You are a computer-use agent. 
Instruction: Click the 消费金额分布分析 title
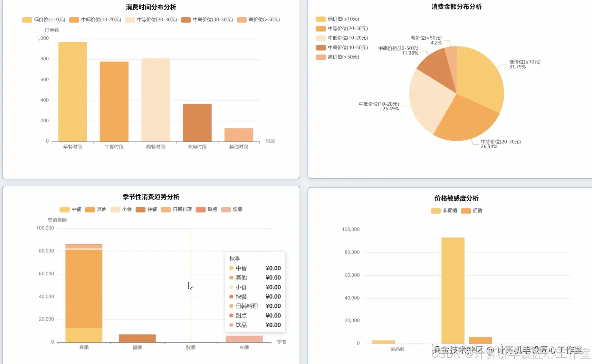[x=457, y=7]
